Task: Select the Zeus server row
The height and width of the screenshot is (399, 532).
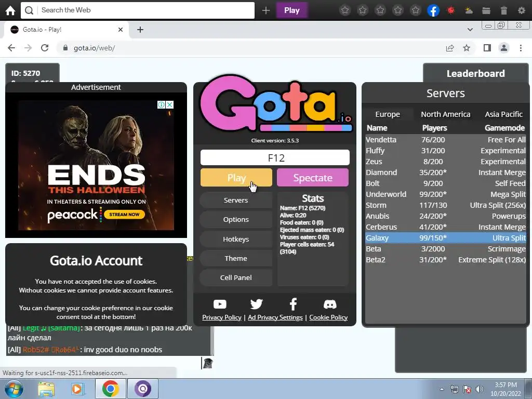Action: point(445,162)
